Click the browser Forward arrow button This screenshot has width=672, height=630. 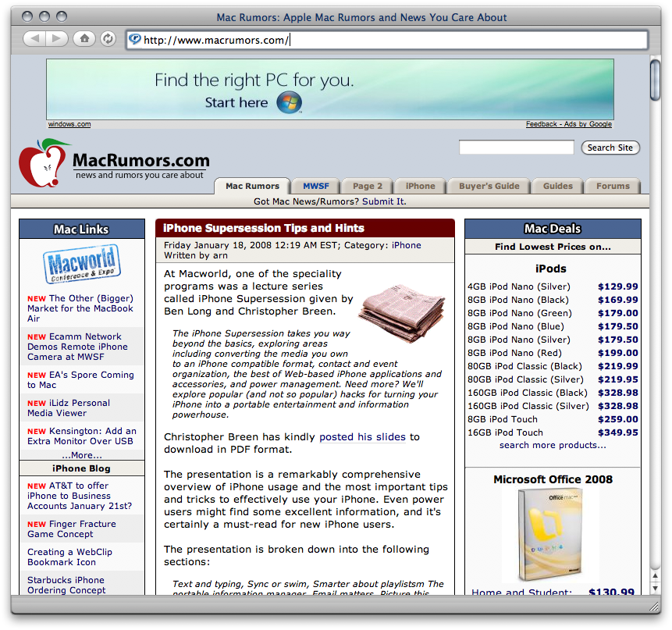pos(56,39)
